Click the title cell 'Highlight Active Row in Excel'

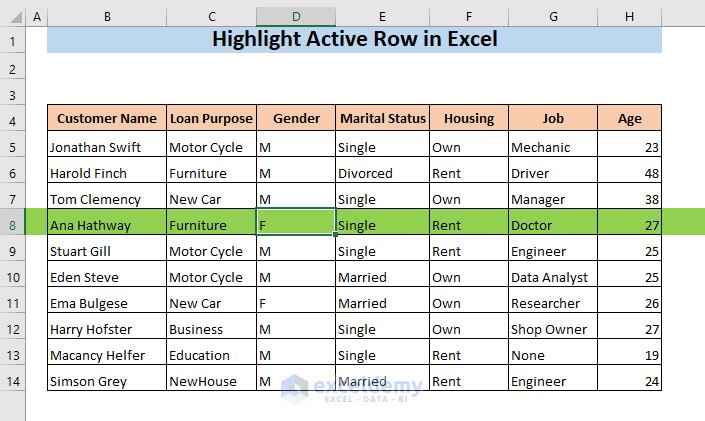[x=355, y=41]
